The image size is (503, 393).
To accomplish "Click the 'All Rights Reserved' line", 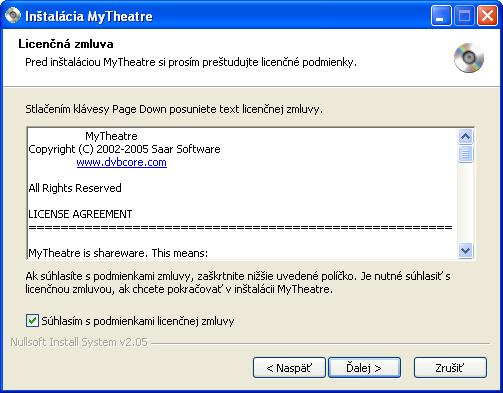I will click(x=75, y=188).
